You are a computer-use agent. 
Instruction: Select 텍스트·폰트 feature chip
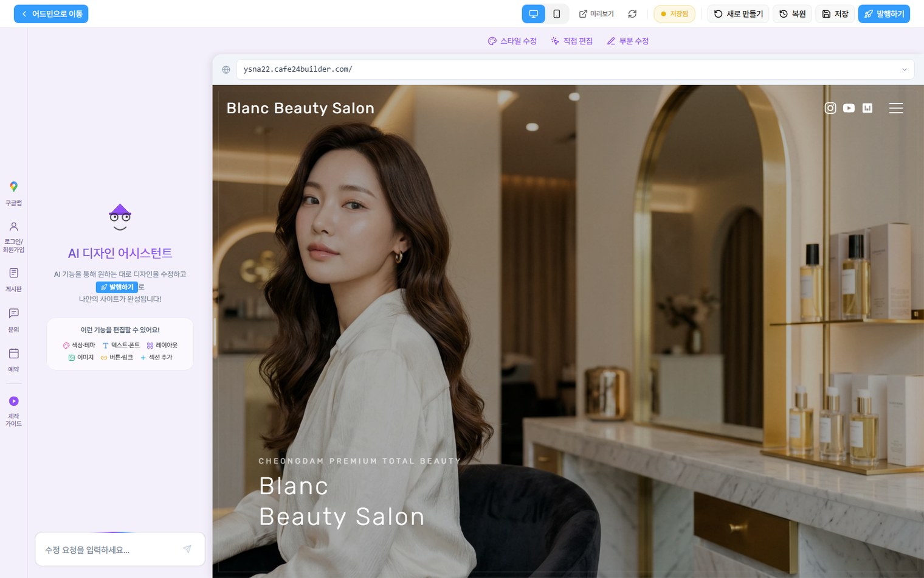coord(121,345)
